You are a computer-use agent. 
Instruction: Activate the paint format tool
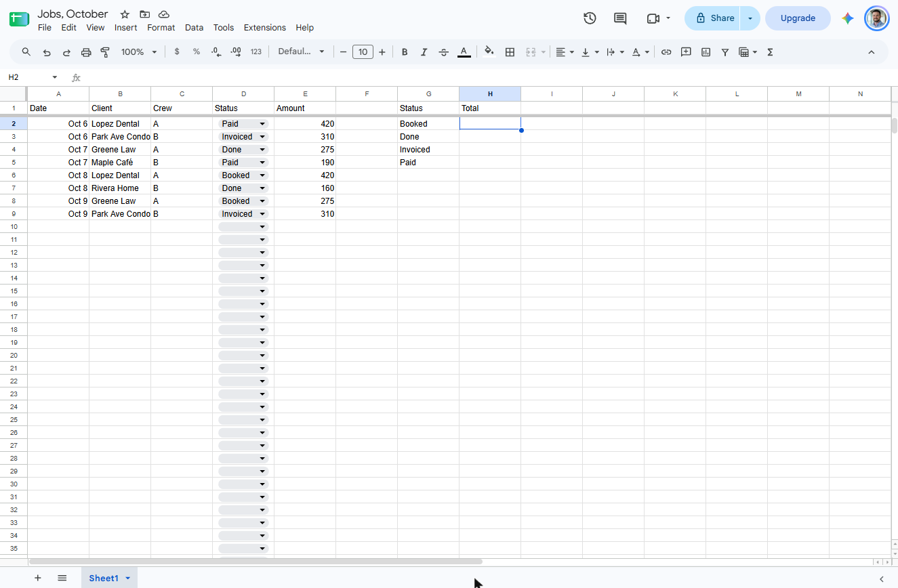point(105,52)
